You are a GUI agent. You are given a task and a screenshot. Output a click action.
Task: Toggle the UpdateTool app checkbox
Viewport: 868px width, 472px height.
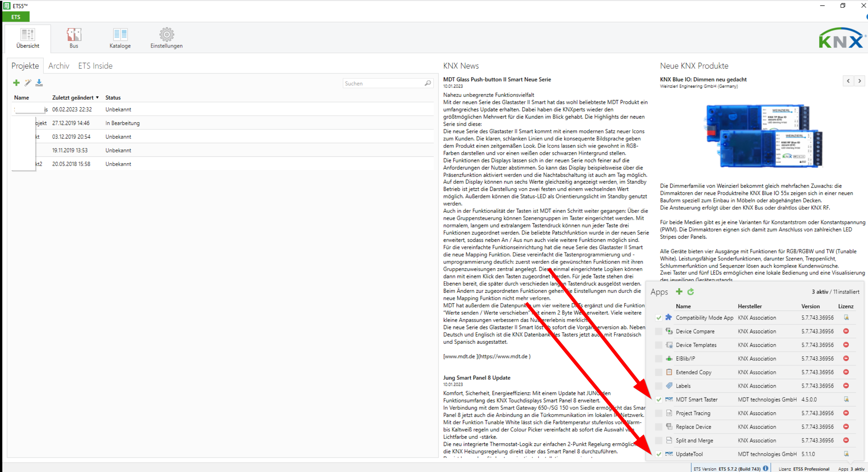tap(658, 454)
